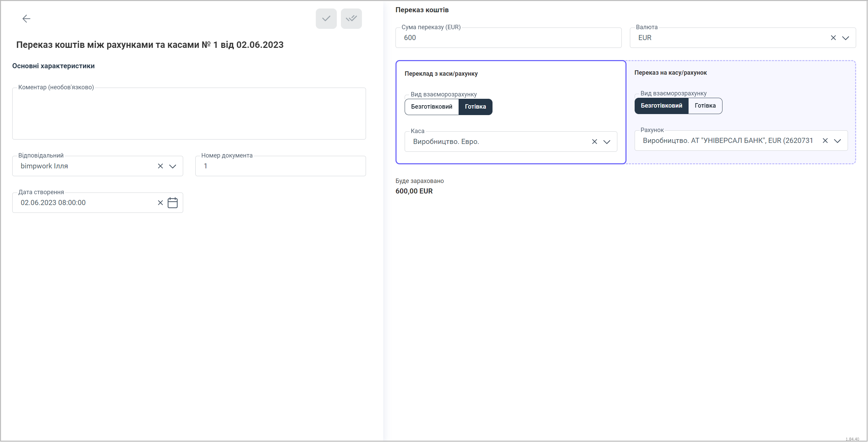Click the Коментар text area
The height and width of the screenshot is (442, 868).
click(x=189, y=114)
